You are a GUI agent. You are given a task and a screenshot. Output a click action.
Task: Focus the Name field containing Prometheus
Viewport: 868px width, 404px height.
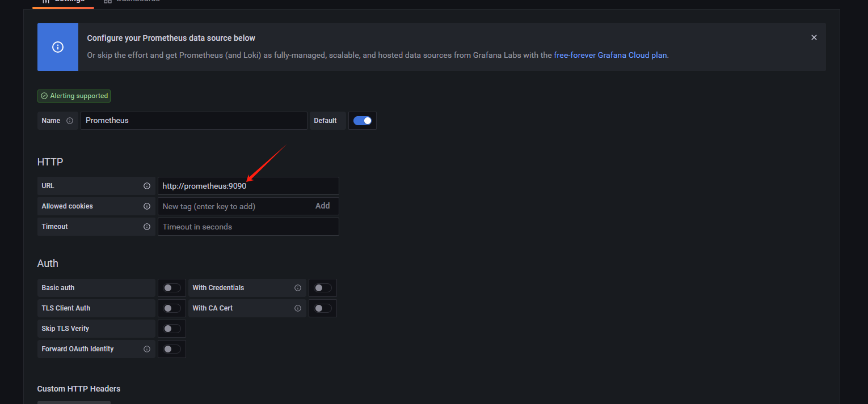[193, 121]
